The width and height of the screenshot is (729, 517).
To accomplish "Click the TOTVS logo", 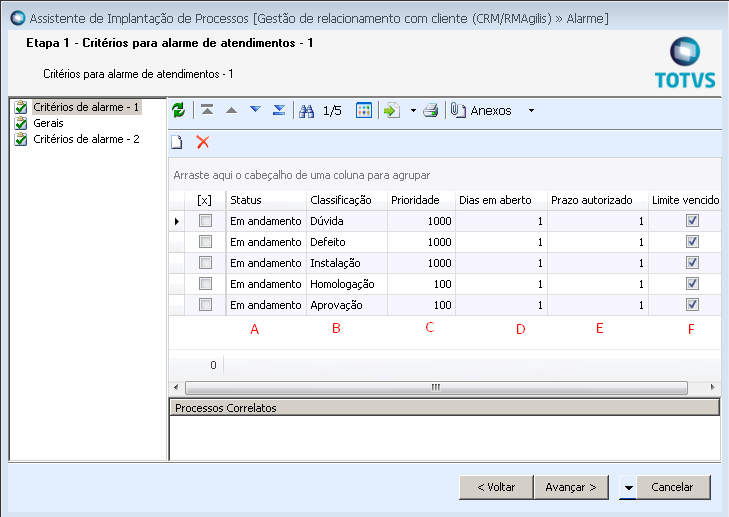I will 685,63.
